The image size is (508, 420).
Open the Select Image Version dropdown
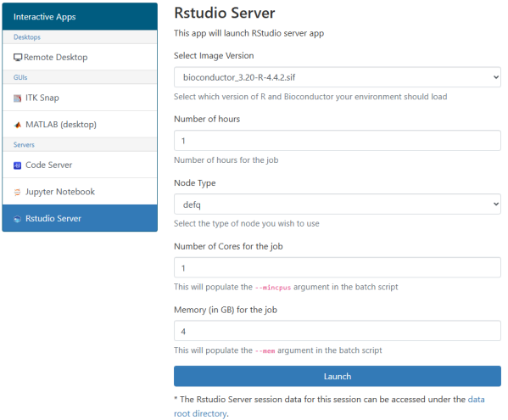[338, 77]
